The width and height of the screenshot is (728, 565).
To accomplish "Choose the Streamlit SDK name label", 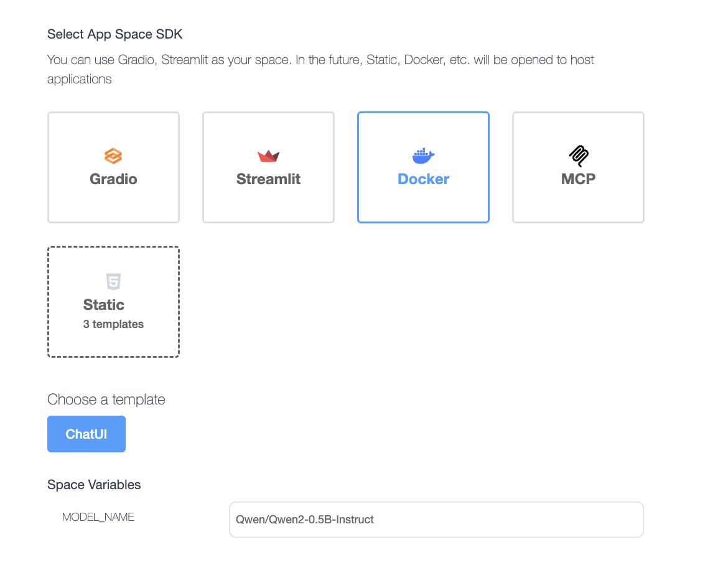I will [x=268, y=179].
